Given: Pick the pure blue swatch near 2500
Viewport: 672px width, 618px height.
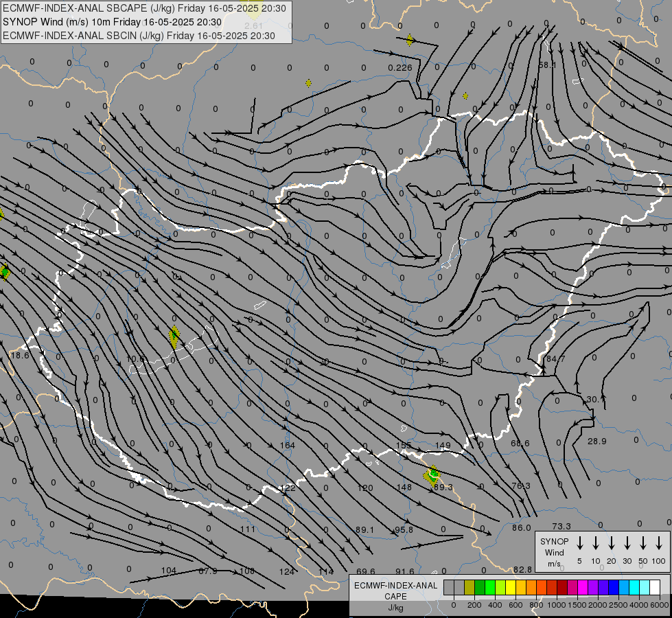Looking at the screenshot, I should (x=614, y=588).
